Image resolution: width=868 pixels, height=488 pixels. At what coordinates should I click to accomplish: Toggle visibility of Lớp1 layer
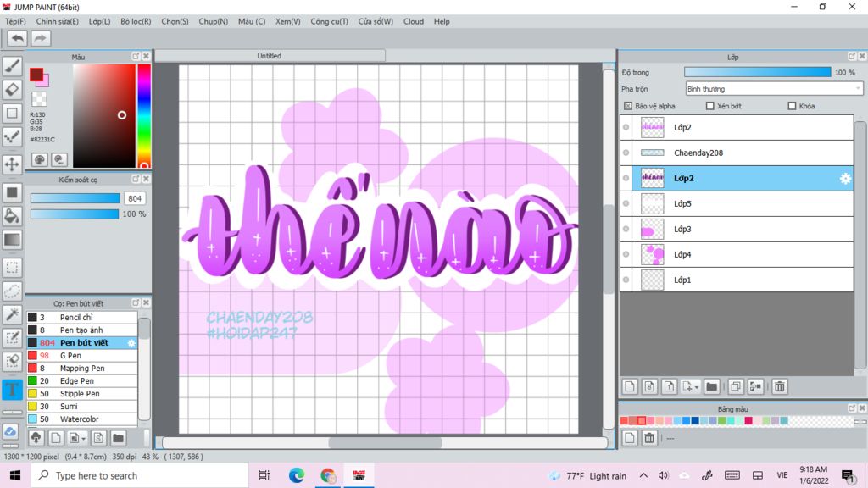626,280
